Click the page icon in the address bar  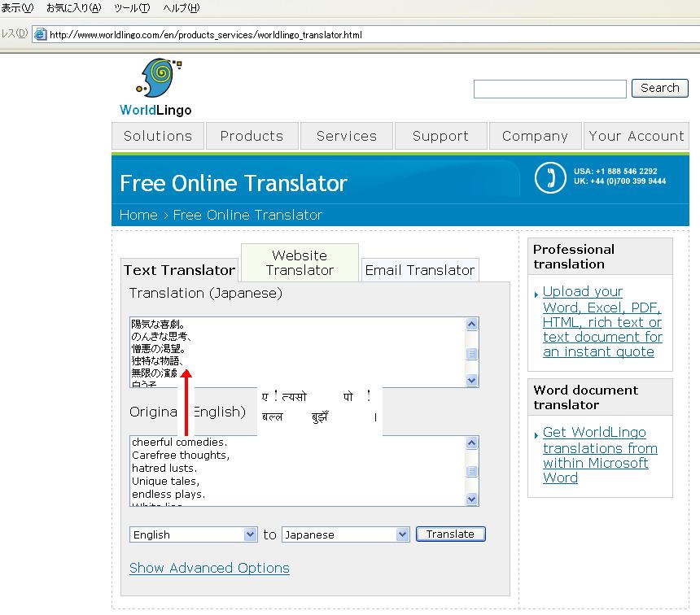(x=39, y=35)
